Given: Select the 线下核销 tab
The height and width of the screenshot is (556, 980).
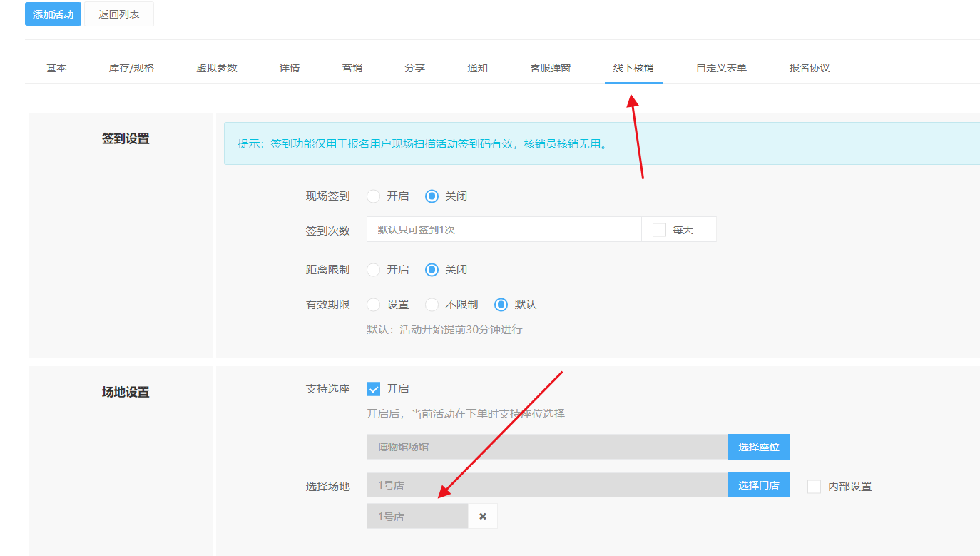Looking at the screenshot, I should coord(633,68).
